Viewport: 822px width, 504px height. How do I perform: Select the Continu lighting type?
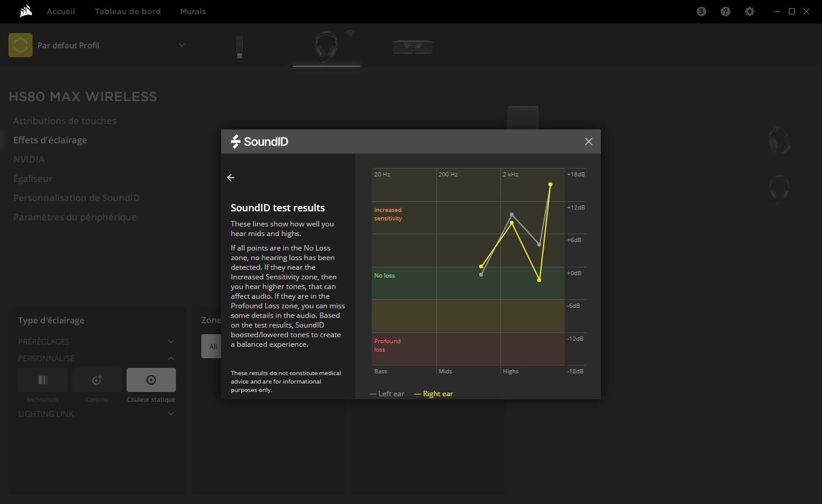tap(97, 381)
